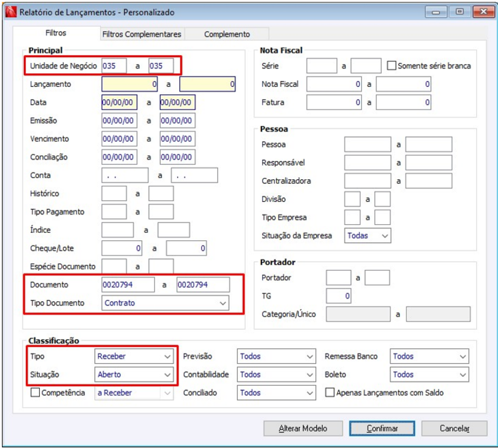Expand the Situação da Empresa dropdown
The height and width of the screenshot is (448, 498).
384,236
